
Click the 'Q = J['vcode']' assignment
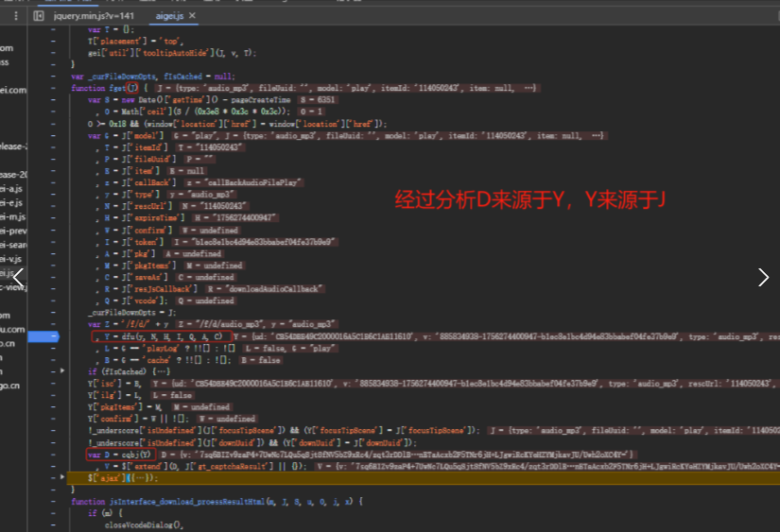tap(136, 300)
